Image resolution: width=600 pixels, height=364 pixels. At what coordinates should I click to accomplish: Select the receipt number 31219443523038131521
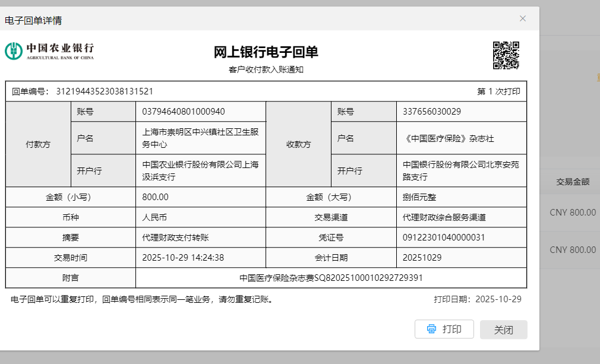coord(105,91)
